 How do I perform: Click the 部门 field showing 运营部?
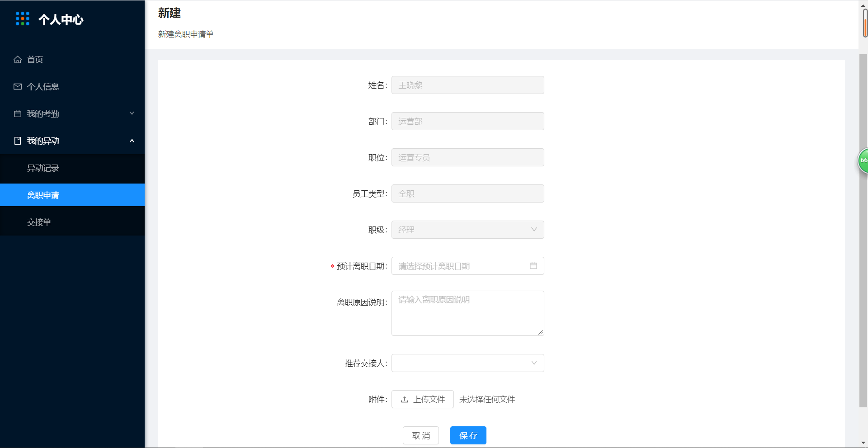(467, 121)
